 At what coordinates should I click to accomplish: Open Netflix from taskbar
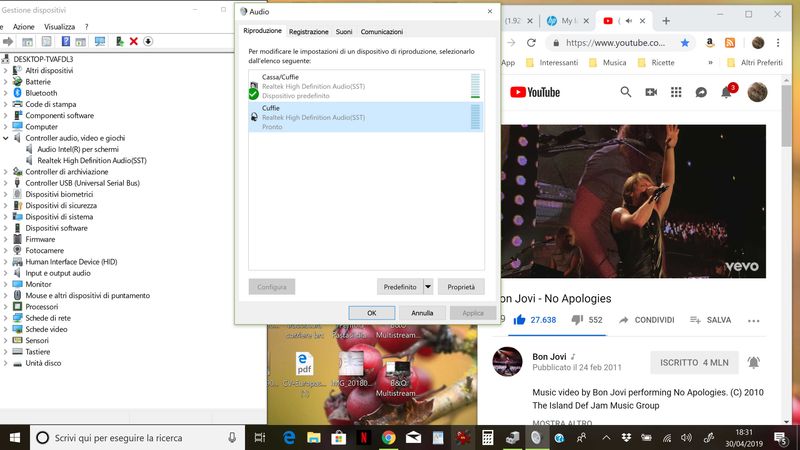coord(363,437)
